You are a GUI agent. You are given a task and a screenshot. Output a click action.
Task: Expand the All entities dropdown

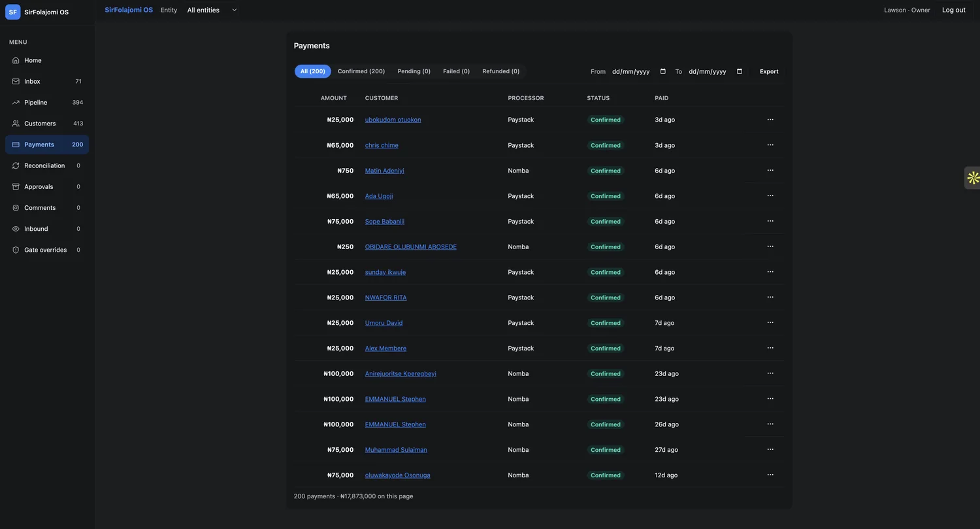[212, 10]
